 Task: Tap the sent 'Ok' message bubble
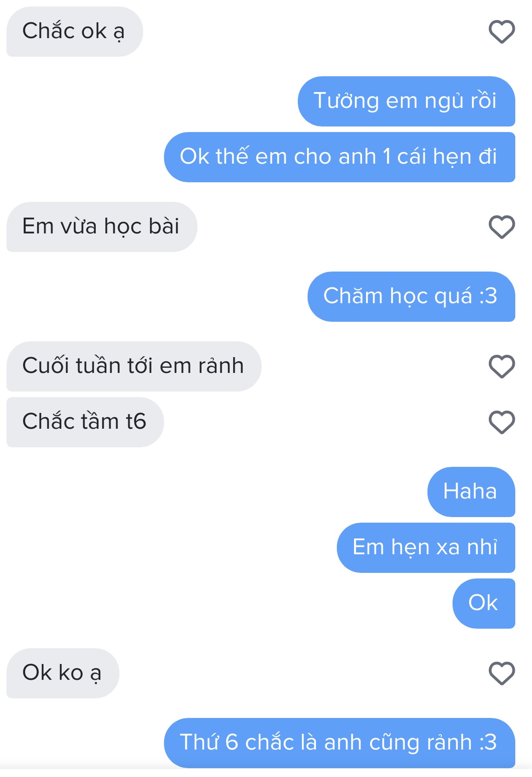(484, 604)
